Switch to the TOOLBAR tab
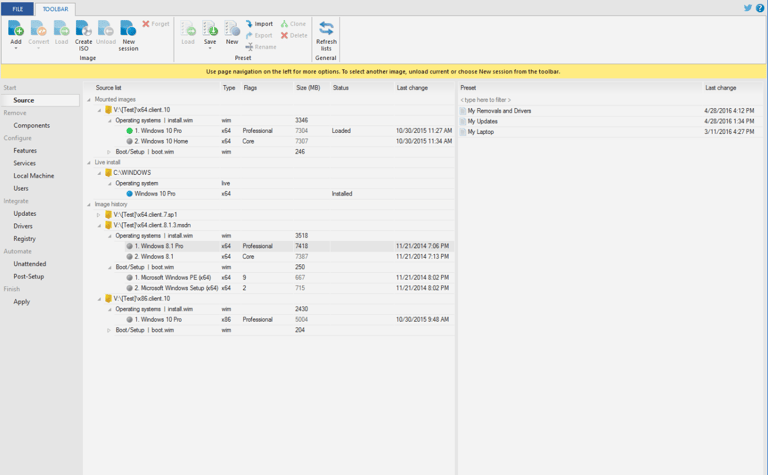The height and width of the screenshot is (475, 768). tap(55, 9)
